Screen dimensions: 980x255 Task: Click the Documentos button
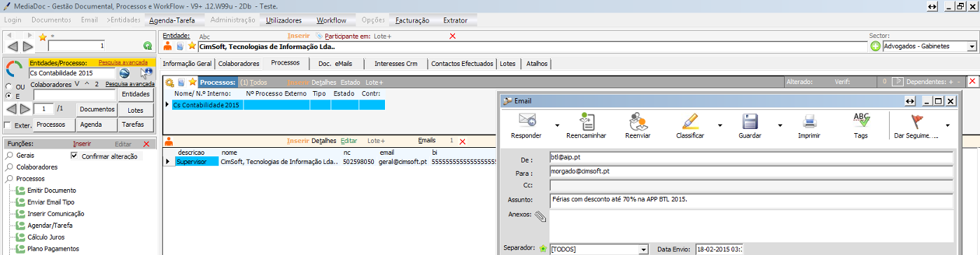coord(97,110)
